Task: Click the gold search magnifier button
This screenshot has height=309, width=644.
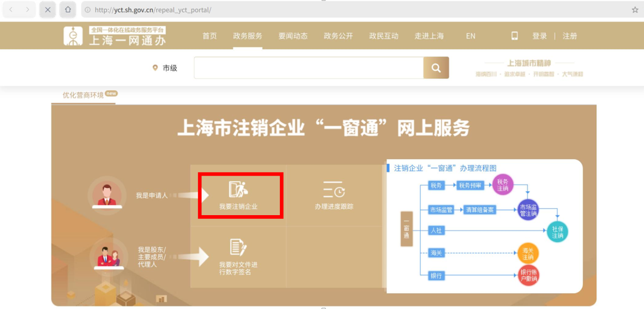Action: pyautogui.click(x=436, y=68)
